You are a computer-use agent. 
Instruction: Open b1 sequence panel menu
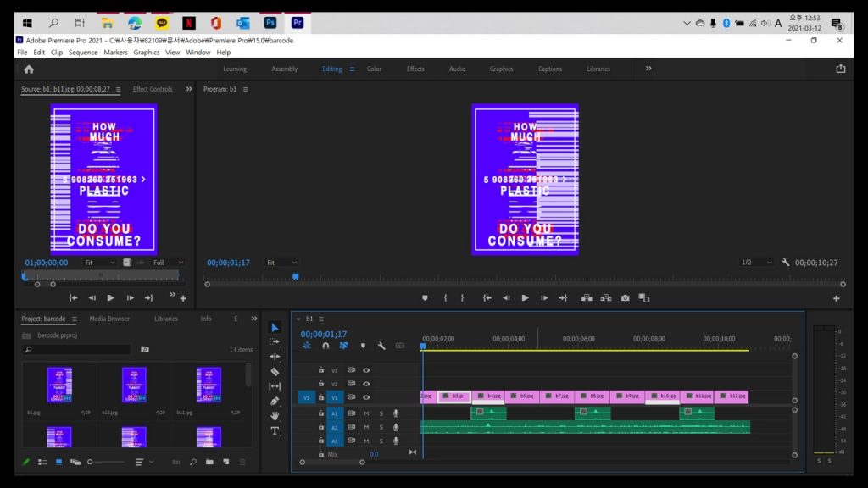coord(321,319)
